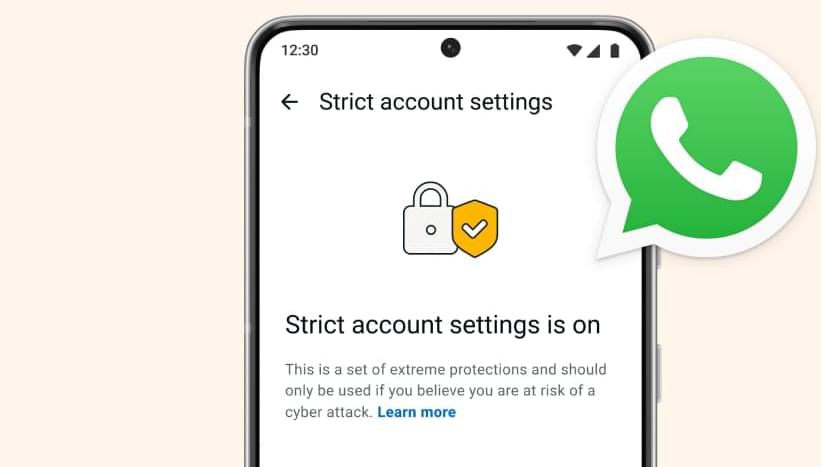Click the white telephone handset in the logo

click(704, 148)
